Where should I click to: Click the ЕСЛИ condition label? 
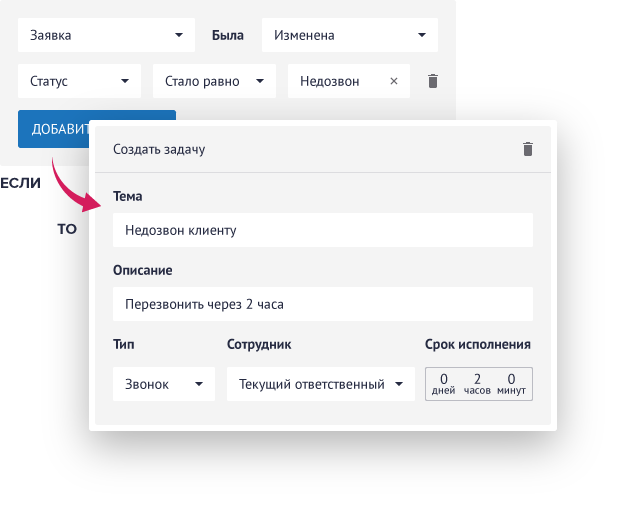20,183
